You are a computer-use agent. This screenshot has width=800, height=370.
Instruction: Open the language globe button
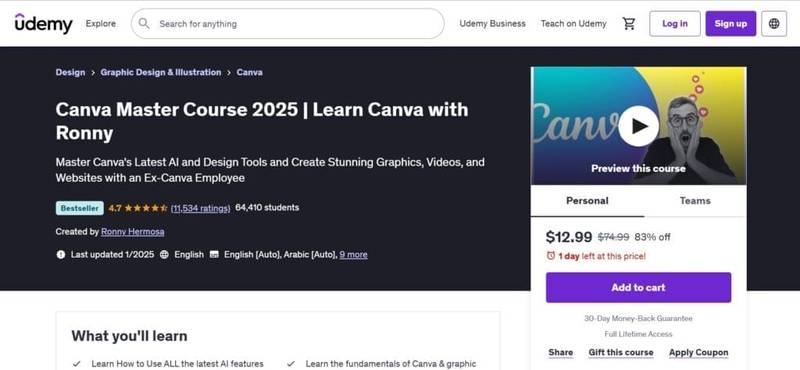pos(774,23)
